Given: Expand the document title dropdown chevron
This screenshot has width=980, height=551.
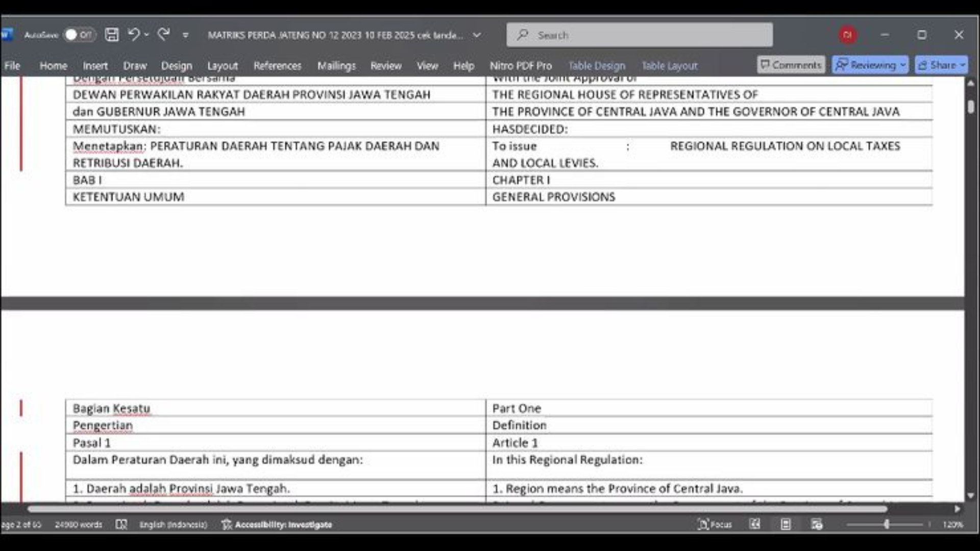Looking at the screenshot, I should click(x=477, y=35).
